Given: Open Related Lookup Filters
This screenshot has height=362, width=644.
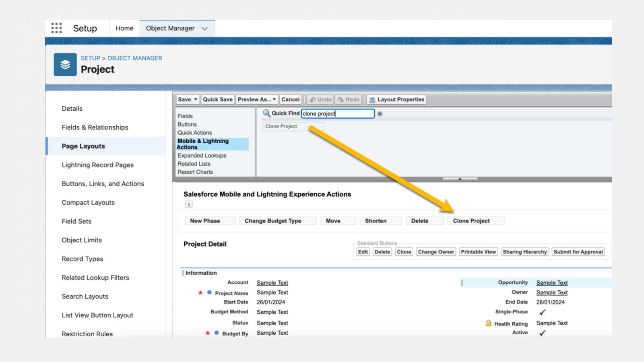Looking at the screenshot, I should click(95, 278).
